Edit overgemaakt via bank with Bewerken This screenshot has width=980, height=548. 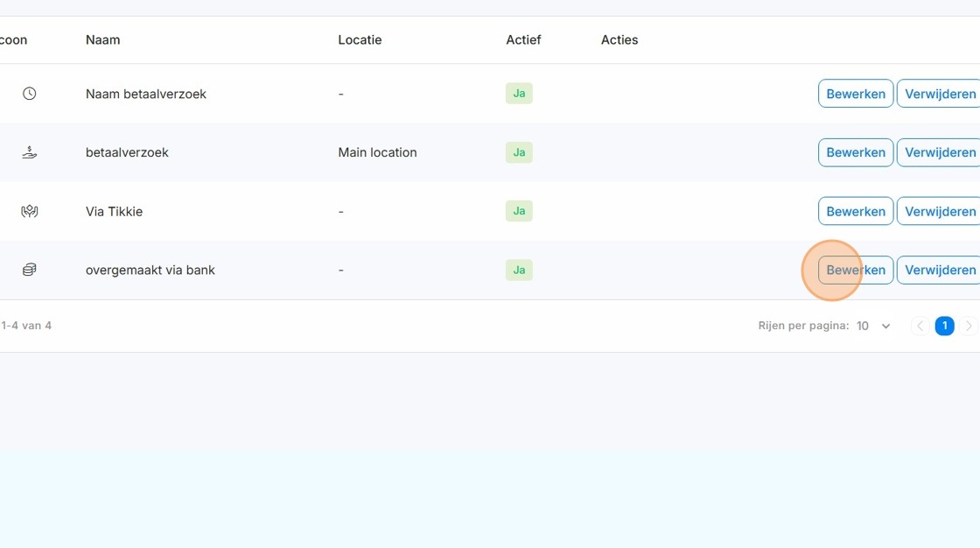pyautogui.click(x=856, y=270)
